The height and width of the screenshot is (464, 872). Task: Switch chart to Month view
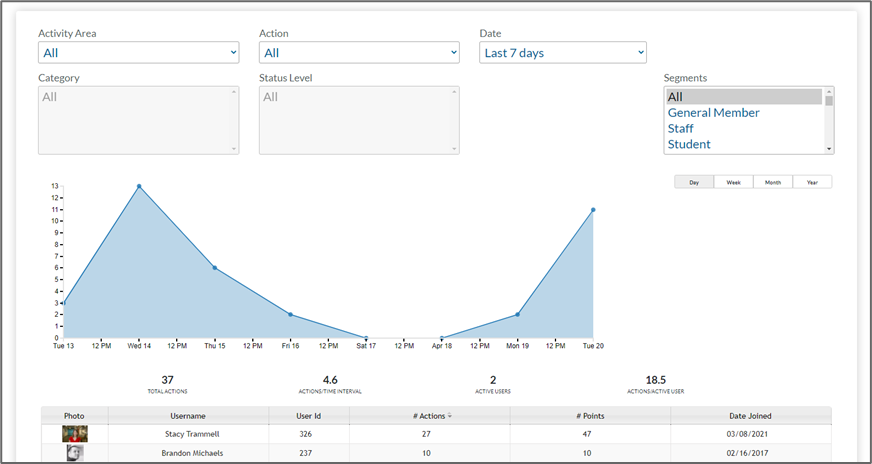[773, 182]
